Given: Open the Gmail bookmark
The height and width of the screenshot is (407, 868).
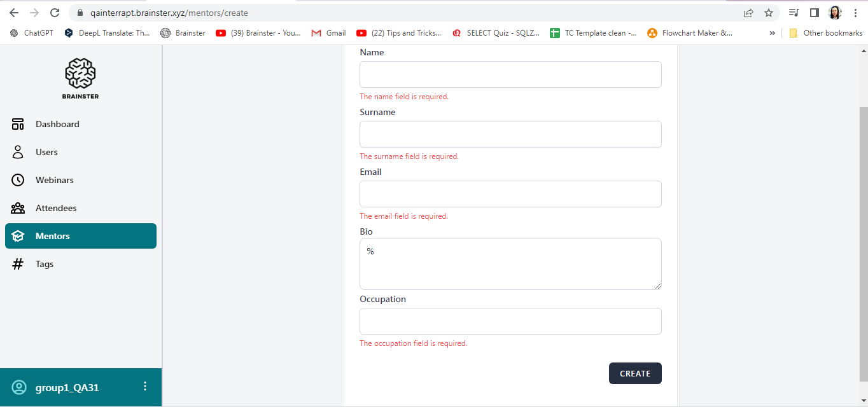Looking at the screenshot, I should [328, 33].
